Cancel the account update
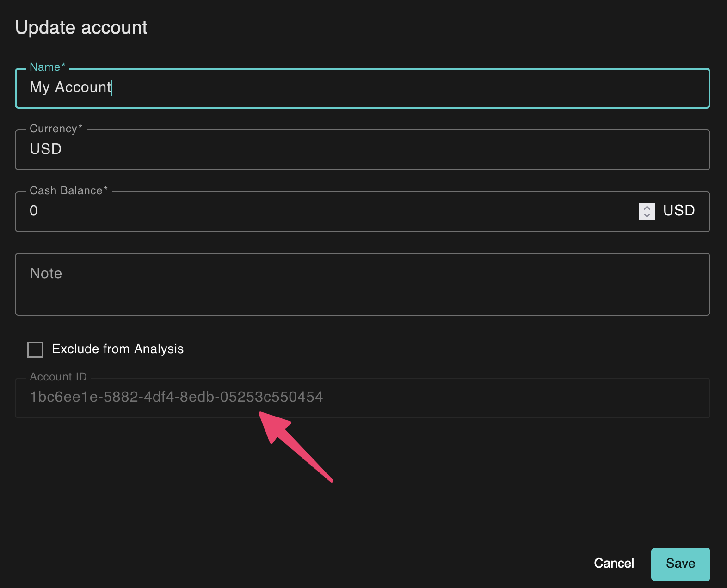The height and width of the screenshot is (588, 727). 614,563
